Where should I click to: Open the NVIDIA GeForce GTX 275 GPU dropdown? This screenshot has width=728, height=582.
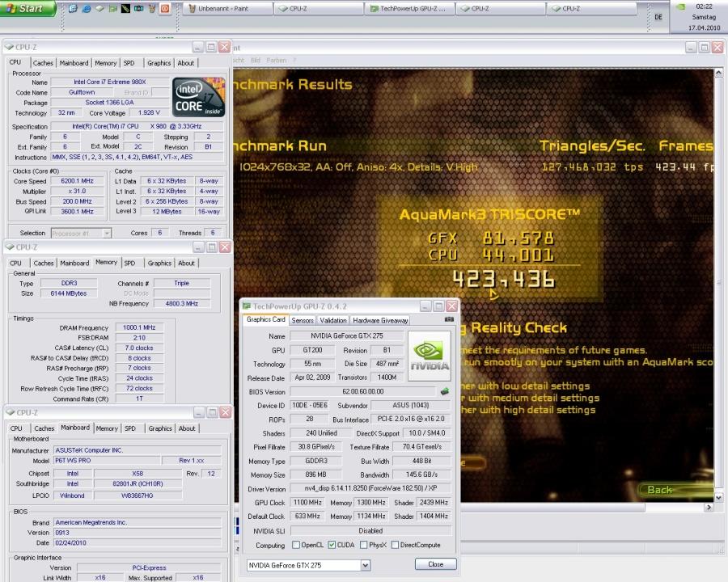click(366, 565)
